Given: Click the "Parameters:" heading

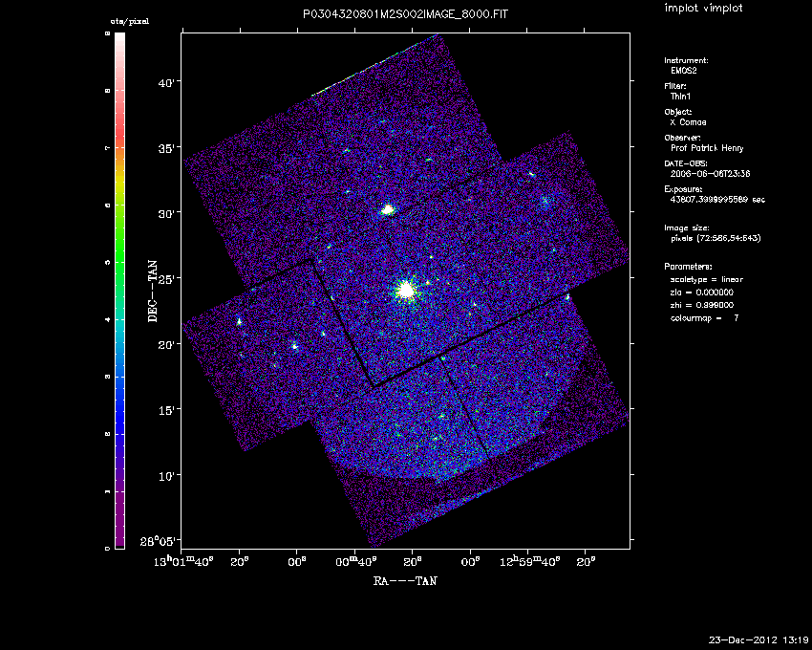Looking at the screenshot, I should click(688, 267).
